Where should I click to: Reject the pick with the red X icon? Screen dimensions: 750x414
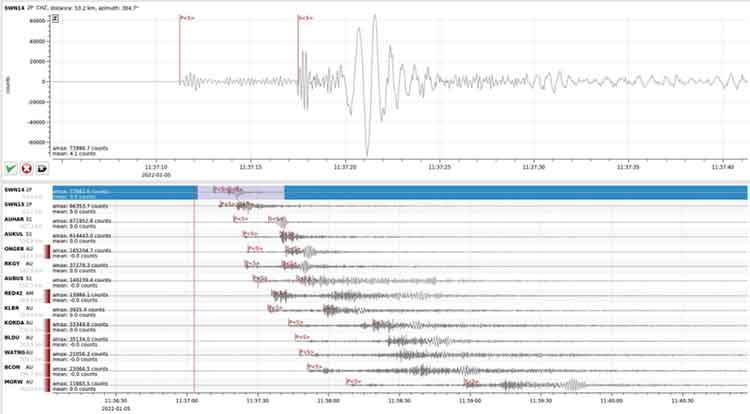point(27,168)
